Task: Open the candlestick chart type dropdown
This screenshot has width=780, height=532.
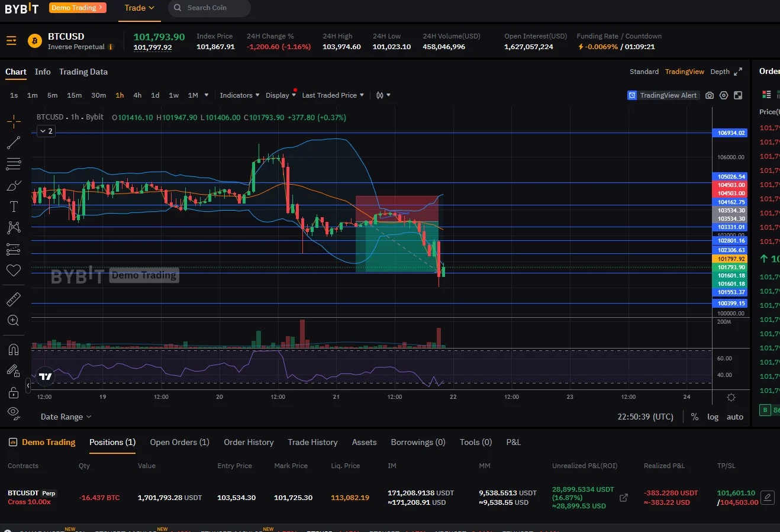Action: pos(383,95)
